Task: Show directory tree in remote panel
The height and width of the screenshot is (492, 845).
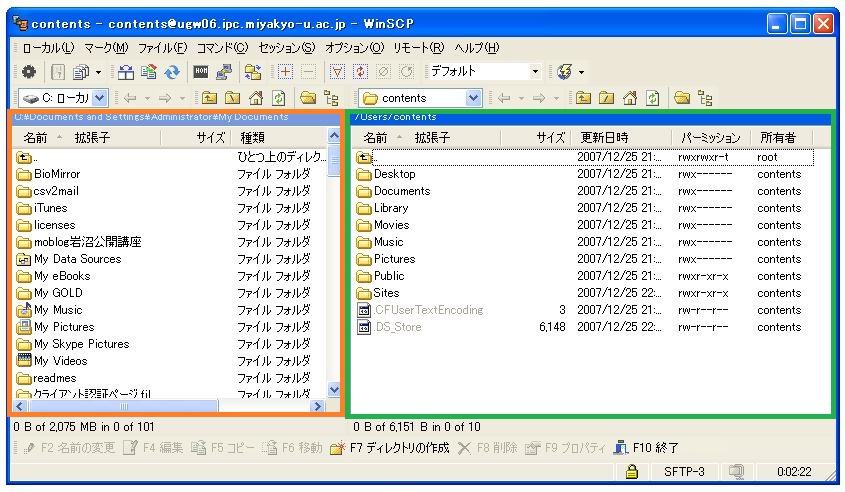Action: (705, 98)
